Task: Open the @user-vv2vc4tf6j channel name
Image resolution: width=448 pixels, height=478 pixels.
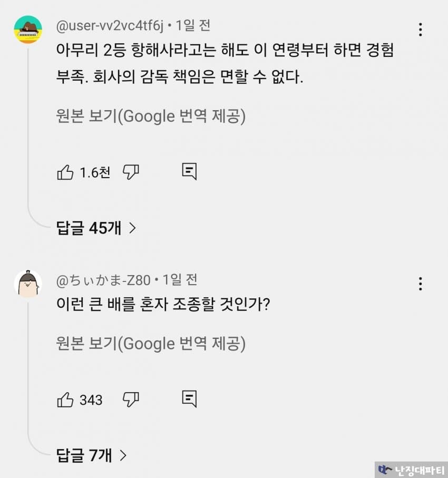Action: 110,25
